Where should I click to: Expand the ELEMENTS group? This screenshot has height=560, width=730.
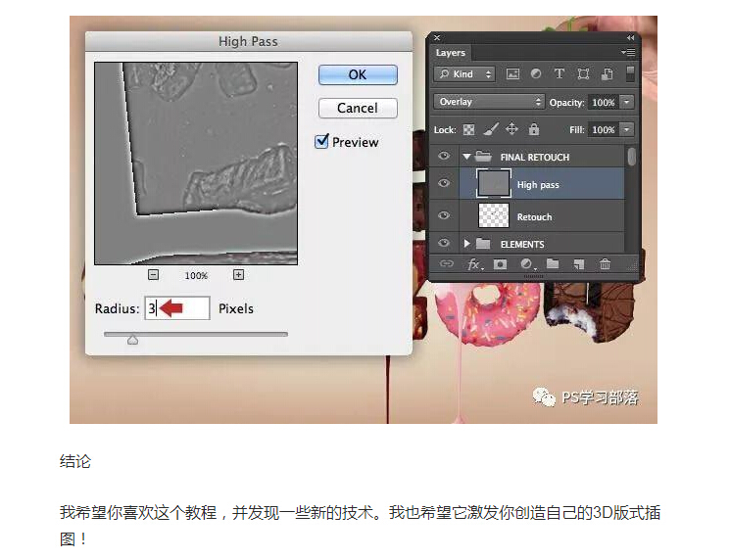[467, 243]
